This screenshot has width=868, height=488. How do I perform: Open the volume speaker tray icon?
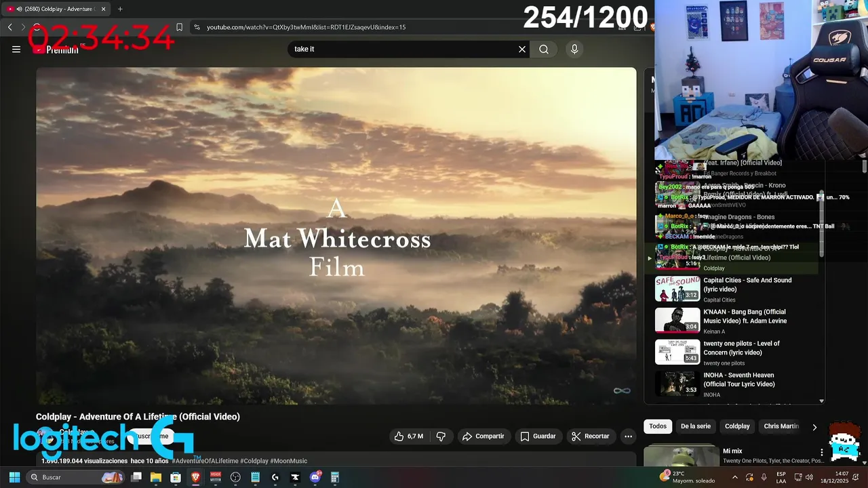point(810,477)
